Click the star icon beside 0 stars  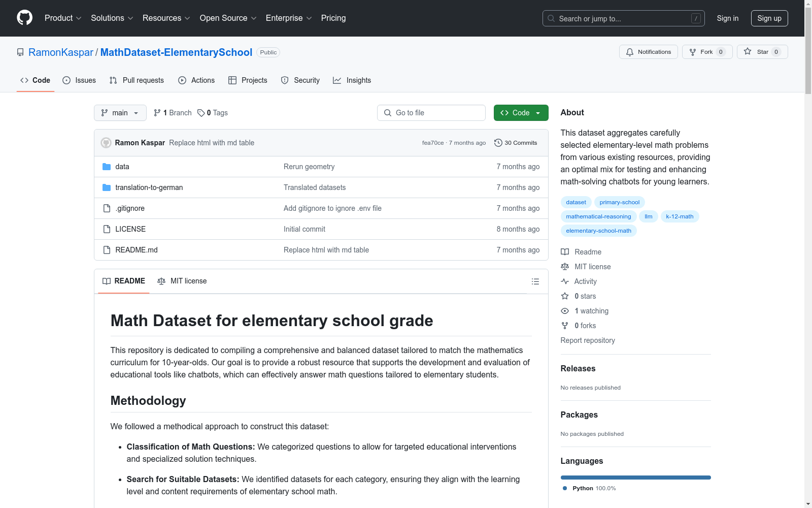coord(565,296)
